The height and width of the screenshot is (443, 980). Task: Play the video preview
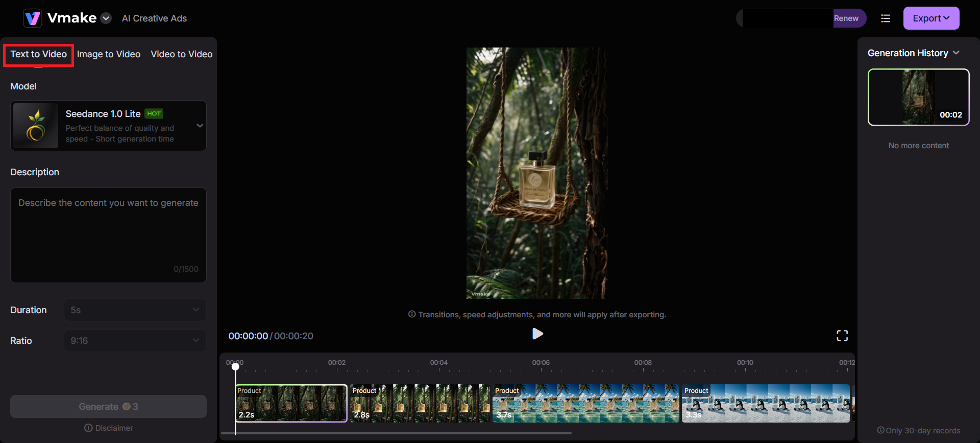[537, 334]
